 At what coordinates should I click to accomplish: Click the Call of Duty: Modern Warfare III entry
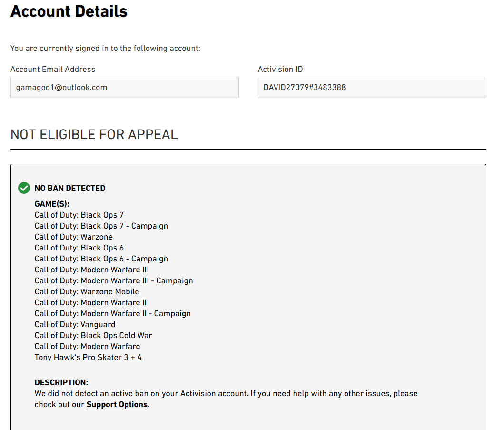point(92,270)
